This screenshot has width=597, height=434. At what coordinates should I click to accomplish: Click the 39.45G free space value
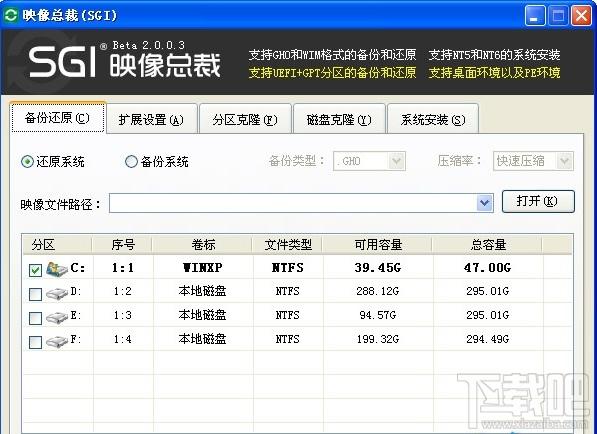[378, 268]
